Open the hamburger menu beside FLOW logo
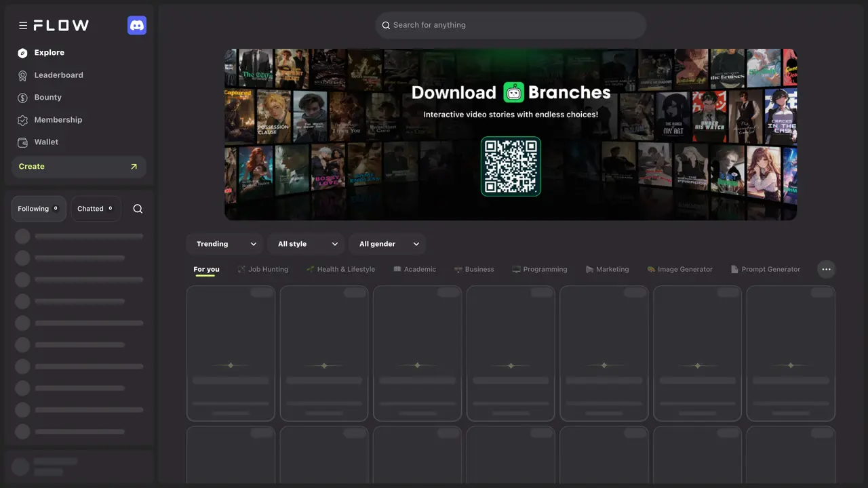Image resolution: width=868 pixels, height=488 pixels. point(23,25)
